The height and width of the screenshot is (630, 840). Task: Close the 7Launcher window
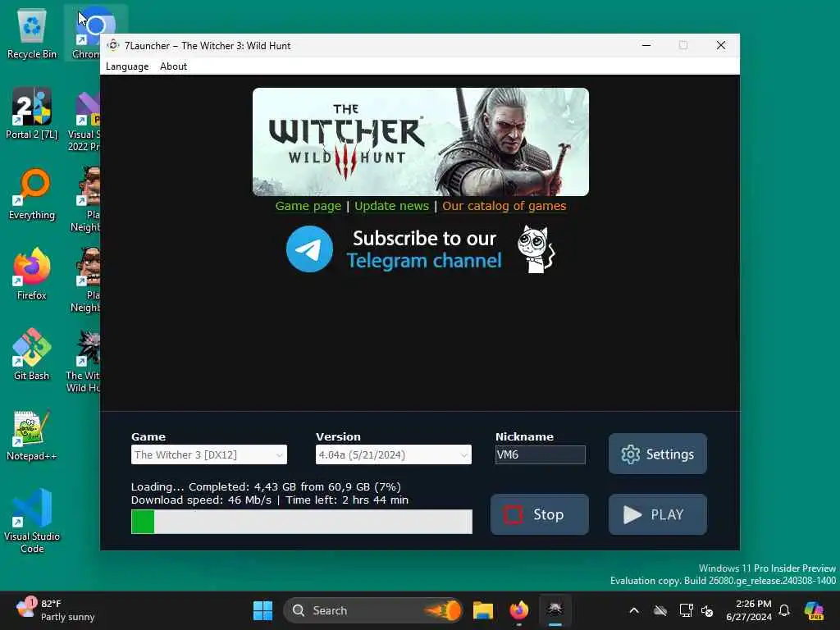[721, 46]
